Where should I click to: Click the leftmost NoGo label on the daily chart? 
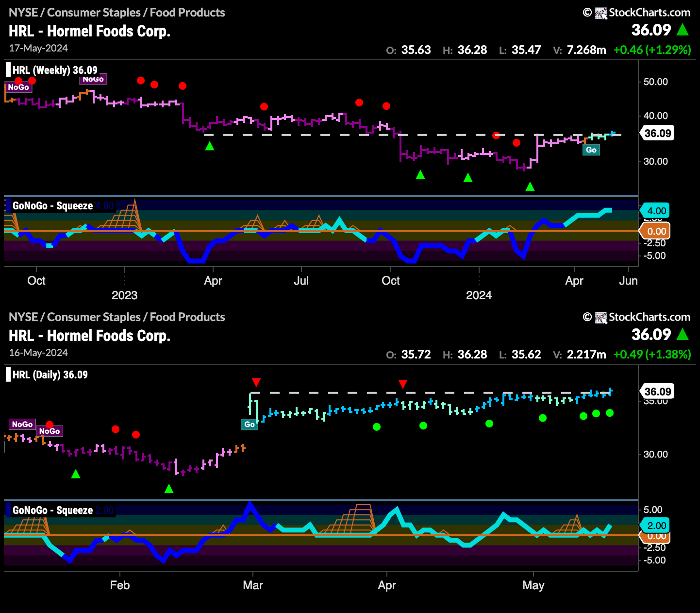[x=22, y=424]
